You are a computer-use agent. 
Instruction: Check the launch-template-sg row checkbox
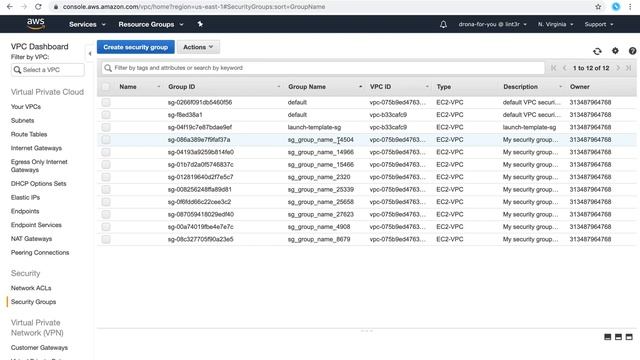[106, 127]
